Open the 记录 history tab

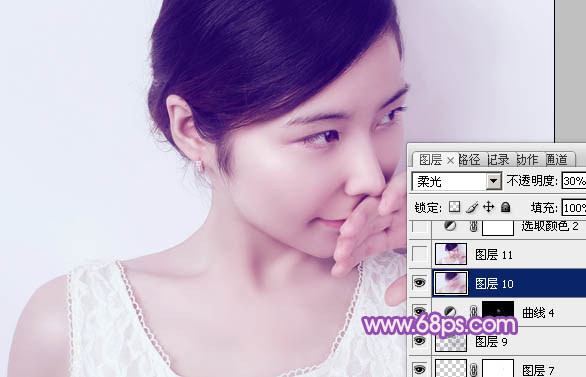(498, 160)
